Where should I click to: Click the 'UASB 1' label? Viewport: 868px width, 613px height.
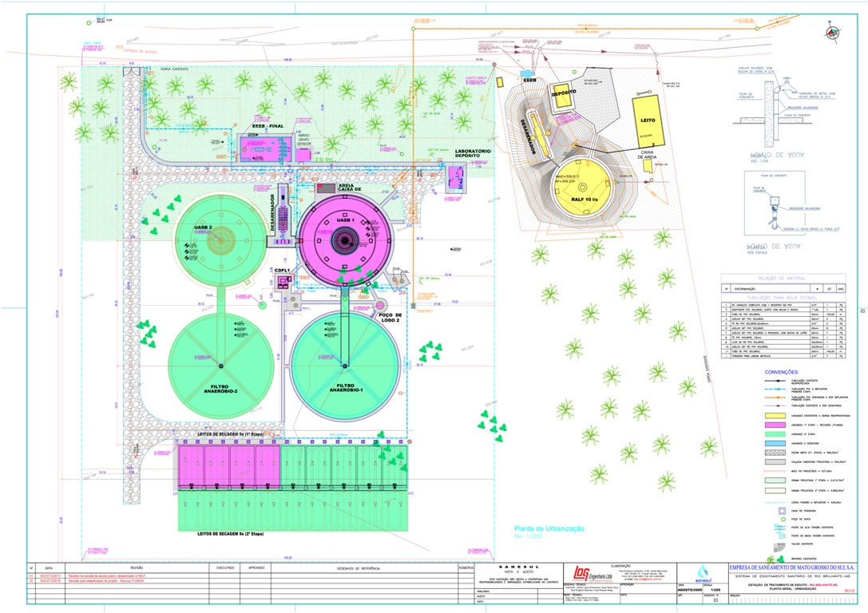coord(346,221)
